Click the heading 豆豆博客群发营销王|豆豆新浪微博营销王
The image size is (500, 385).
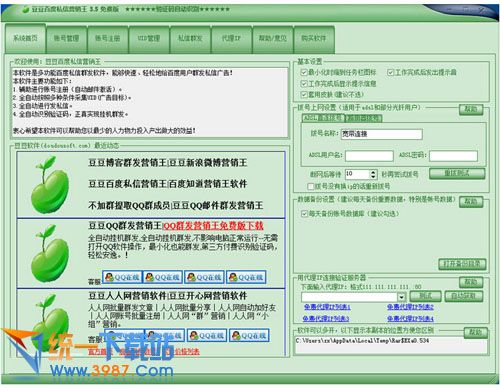(x=168, y=163)
